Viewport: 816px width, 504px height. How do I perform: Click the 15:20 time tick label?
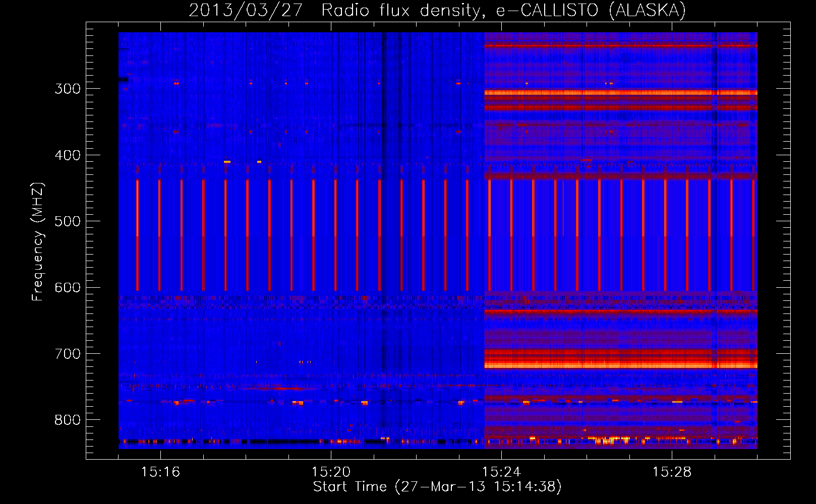click(331, 472)
